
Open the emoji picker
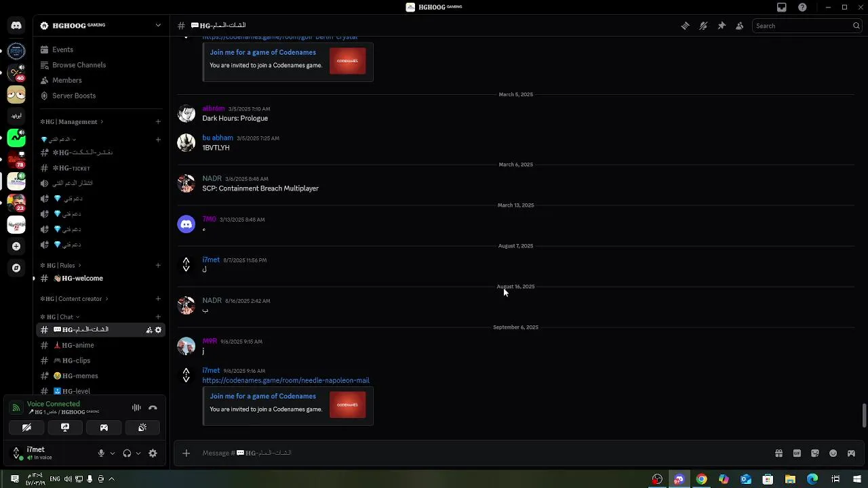833,453
